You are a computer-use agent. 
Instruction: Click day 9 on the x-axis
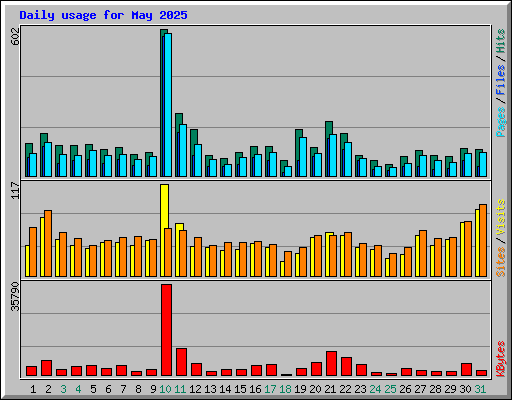tap(153, 389)
